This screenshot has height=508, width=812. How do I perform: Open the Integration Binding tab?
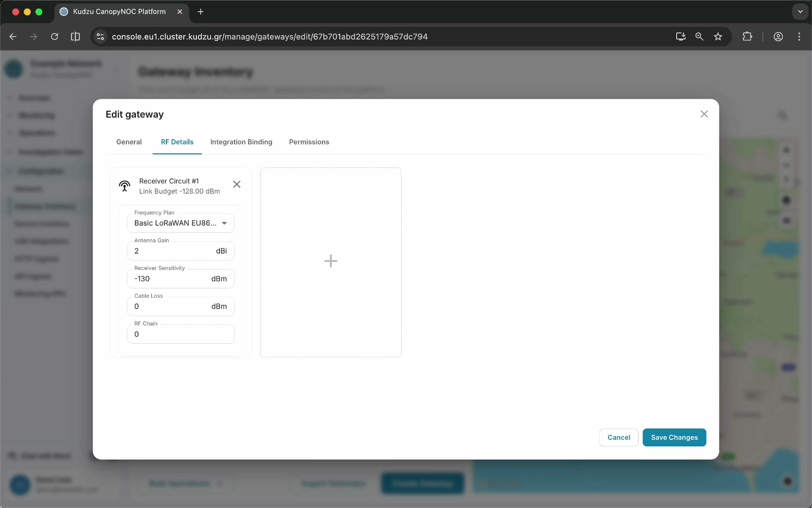(241, 142)
